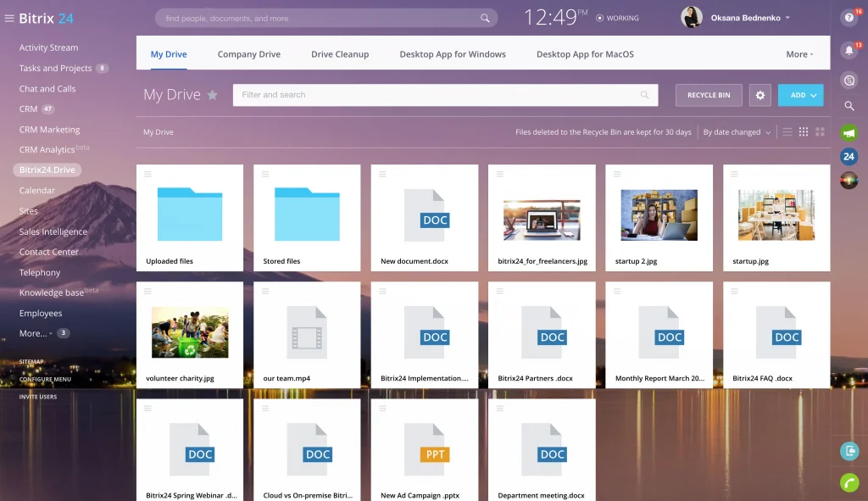This screenshot has height=501, width=868.
Task: Open the Drive Cleanup tab
Action: 340,54
